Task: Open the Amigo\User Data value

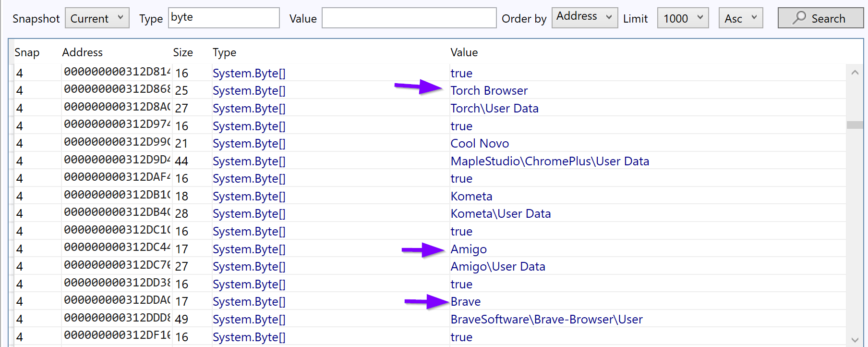Action: click(x=498, y=266)
